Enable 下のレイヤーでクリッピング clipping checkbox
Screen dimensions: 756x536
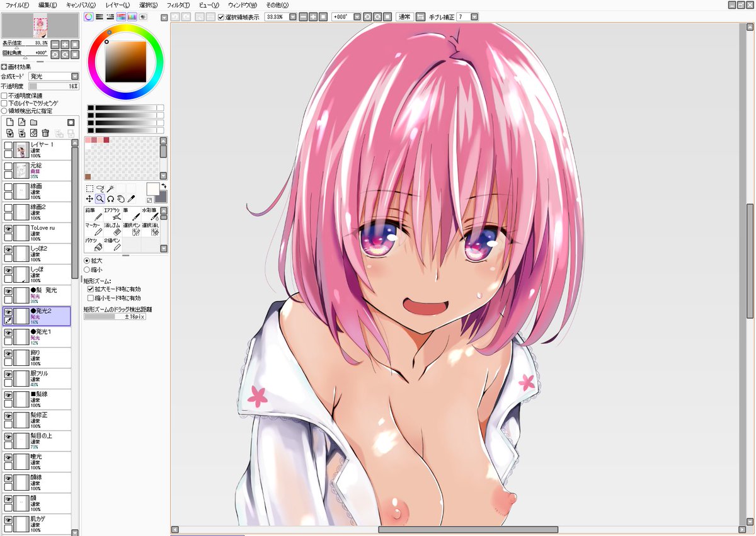click(x=4, y=103)
